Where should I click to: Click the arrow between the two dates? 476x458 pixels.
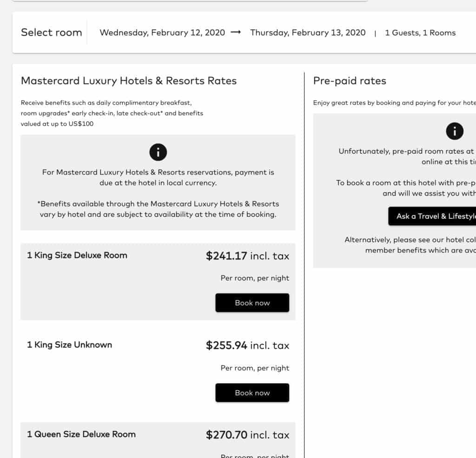[x=235, y=32]
